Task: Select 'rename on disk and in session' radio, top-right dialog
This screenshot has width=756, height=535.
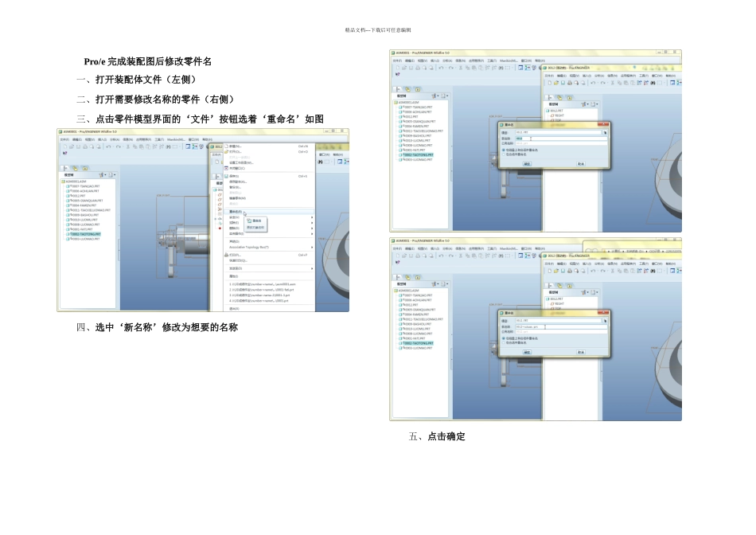Action: coord(504,150)
